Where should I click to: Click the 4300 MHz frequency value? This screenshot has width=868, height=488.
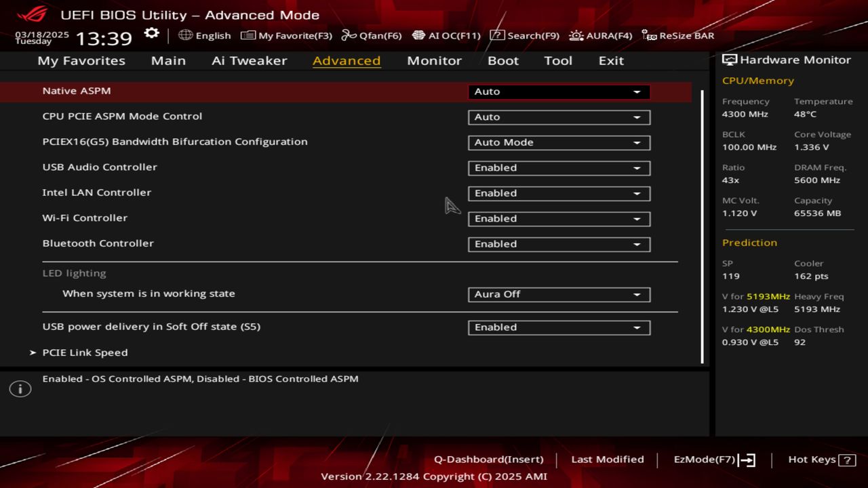click(x=745, y=115)
